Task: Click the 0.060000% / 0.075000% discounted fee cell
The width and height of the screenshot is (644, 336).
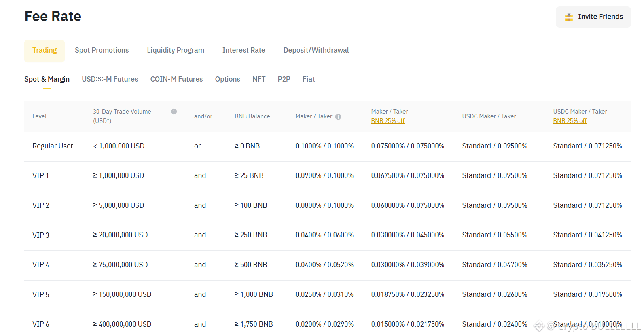Action: pos(408,205)
